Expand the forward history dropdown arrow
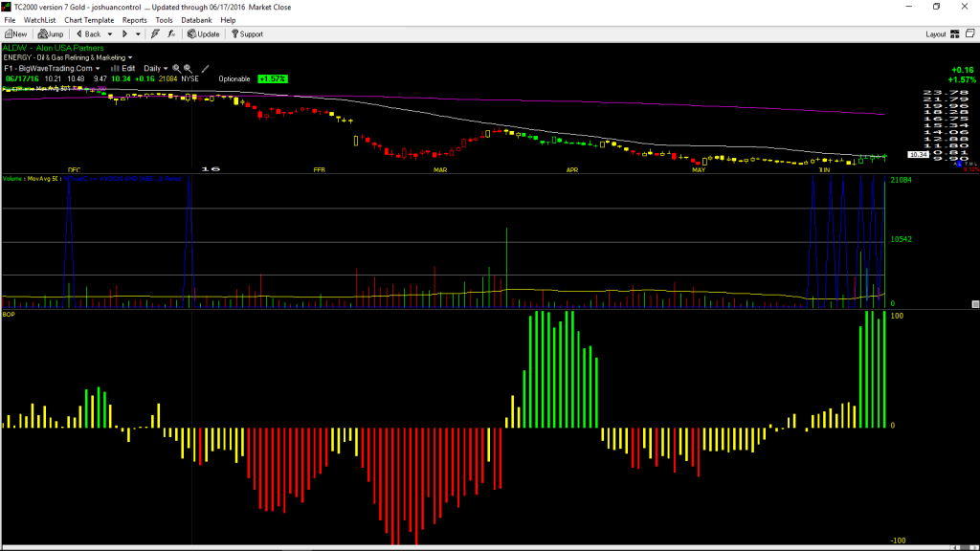Screen dimensions: 980x551 138,34
